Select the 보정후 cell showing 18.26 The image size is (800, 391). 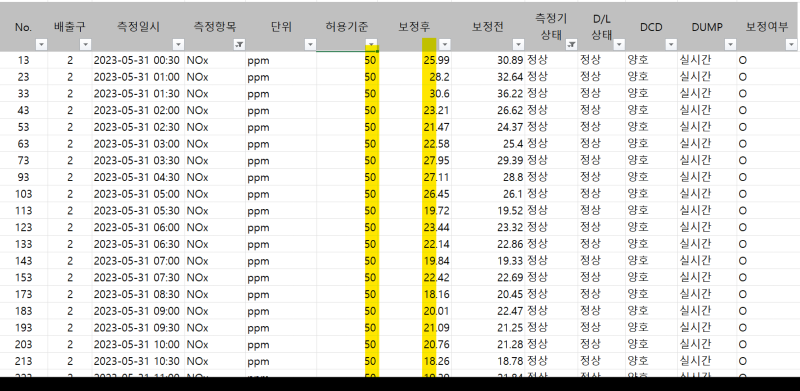coord(414,361)
